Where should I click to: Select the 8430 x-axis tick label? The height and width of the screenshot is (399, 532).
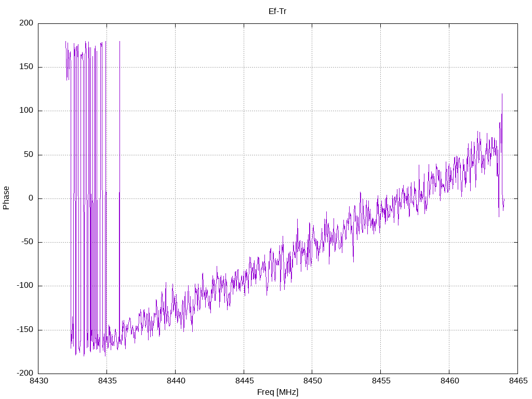point(38,381)
